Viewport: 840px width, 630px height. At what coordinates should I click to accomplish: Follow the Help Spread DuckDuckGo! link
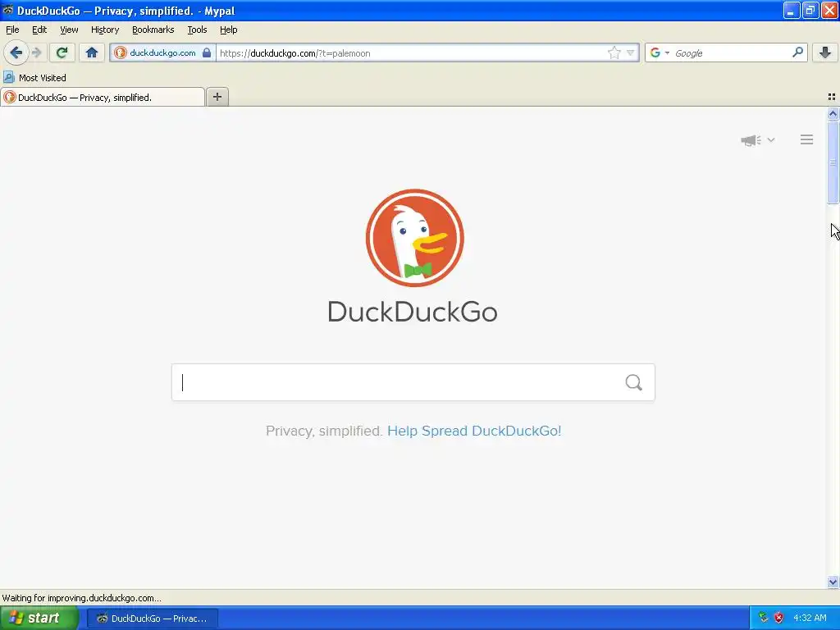click(x=474, y=431)
